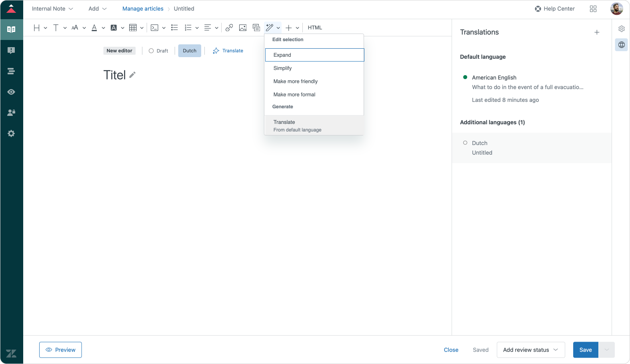Click the AI magic wand icon
The width and height of the screenshot is (630, 364).
click(x=270, y=28)
